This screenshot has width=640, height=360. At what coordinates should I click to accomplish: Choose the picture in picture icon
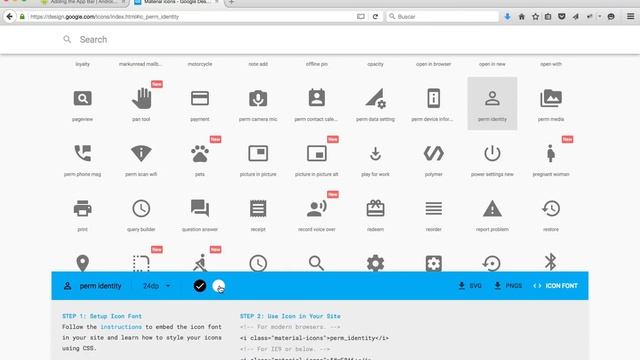click(258, 153)
